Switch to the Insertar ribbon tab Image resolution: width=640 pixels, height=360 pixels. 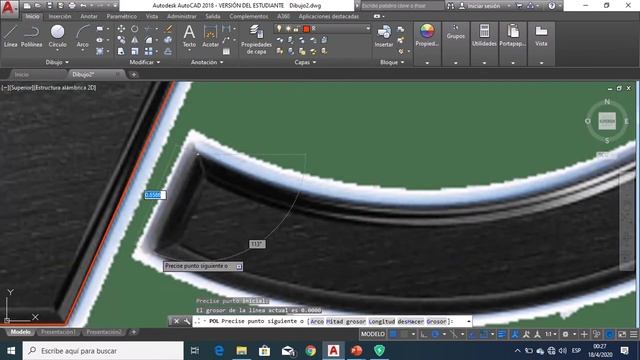(60, 16)
